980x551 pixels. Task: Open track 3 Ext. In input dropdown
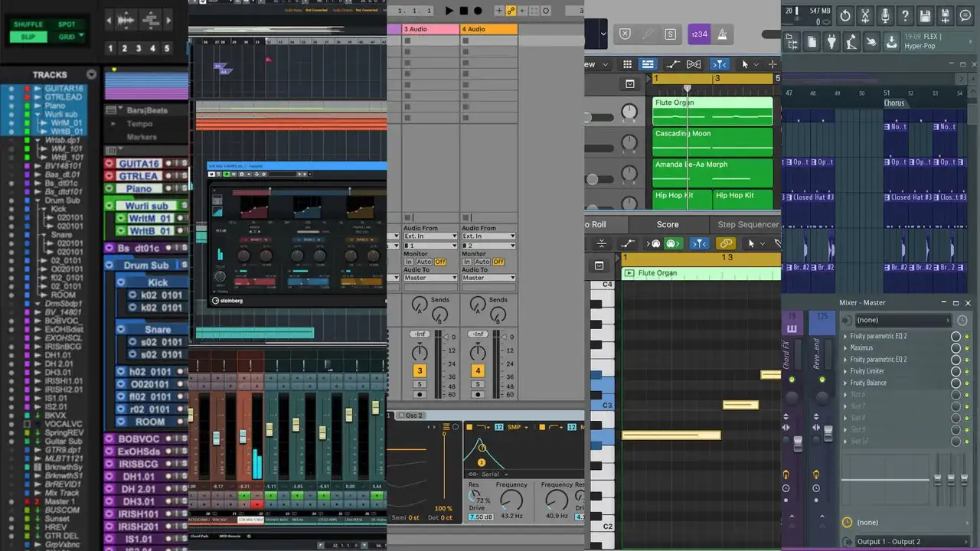click(430, 236)
